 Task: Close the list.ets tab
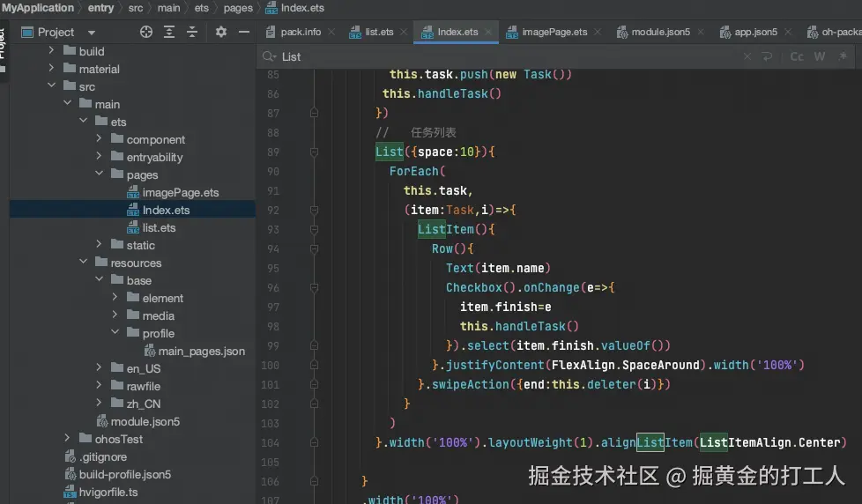[404, 32]
